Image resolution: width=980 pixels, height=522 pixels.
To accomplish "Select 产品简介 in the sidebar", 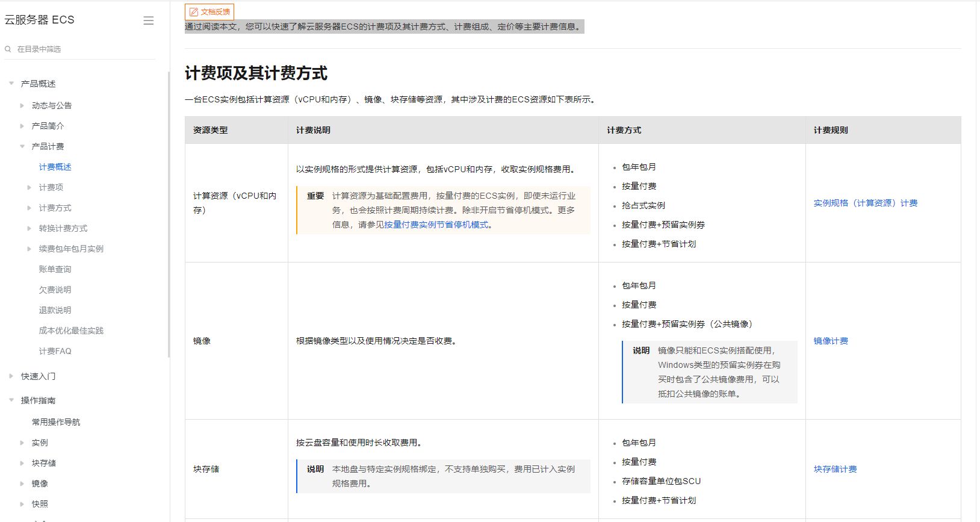I will pyautogui.click(x=48, y=126).
